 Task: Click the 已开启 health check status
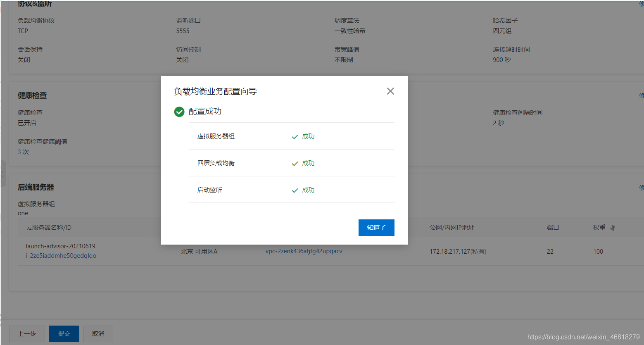point(27,123)
